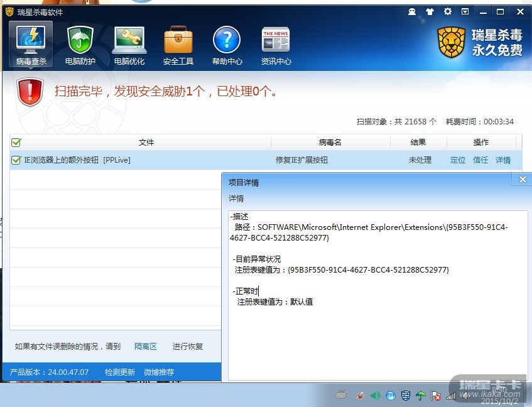
Task: Click the Rising lion logo
Action: [451, 43]
